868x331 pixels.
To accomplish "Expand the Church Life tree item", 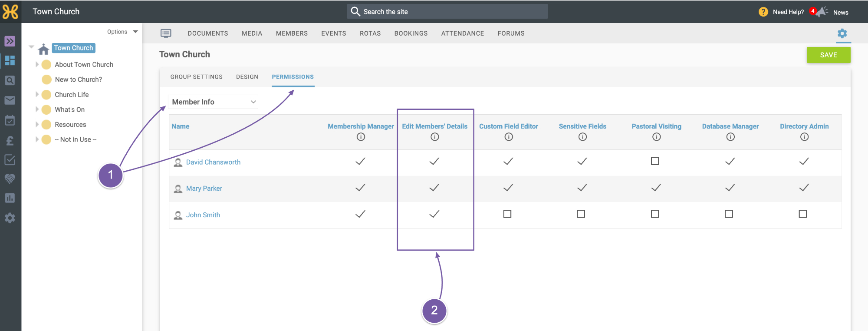I will tap(37, 94).
